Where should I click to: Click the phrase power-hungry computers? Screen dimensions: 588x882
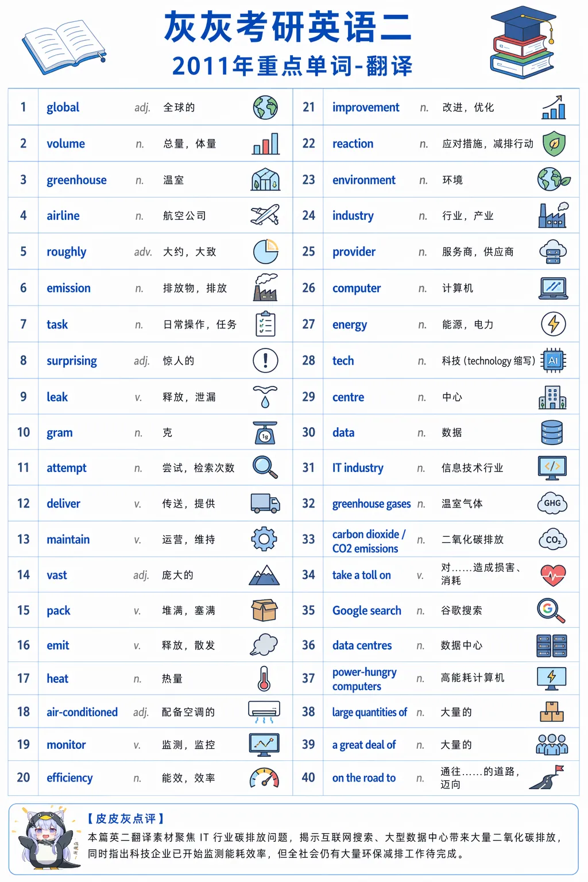364,679
